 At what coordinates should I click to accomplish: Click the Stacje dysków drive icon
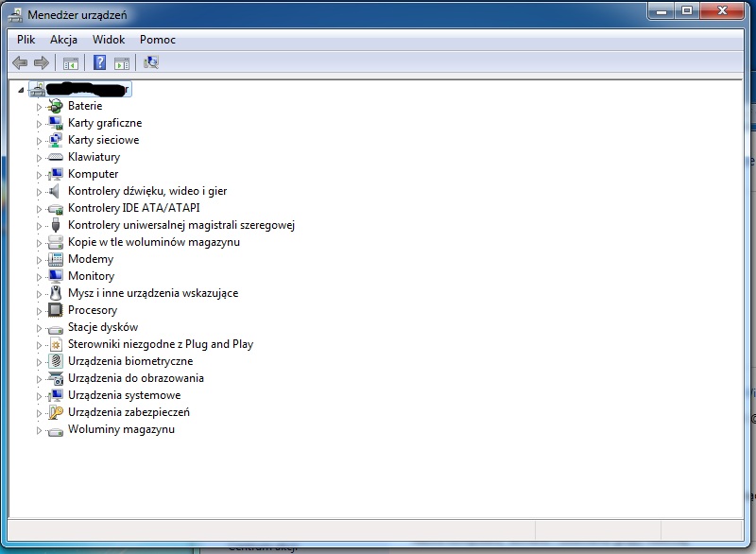56,330
